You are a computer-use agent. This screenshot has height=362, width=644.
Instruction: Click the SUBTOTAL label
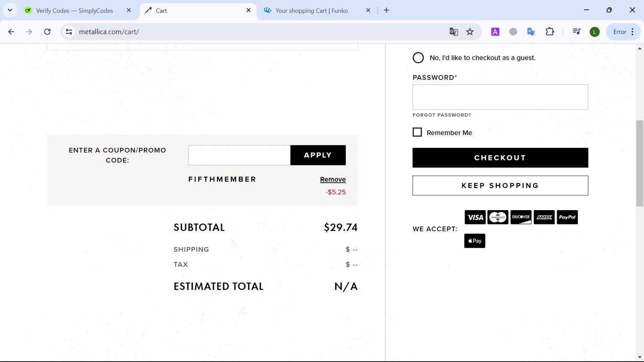pos(199,227)
